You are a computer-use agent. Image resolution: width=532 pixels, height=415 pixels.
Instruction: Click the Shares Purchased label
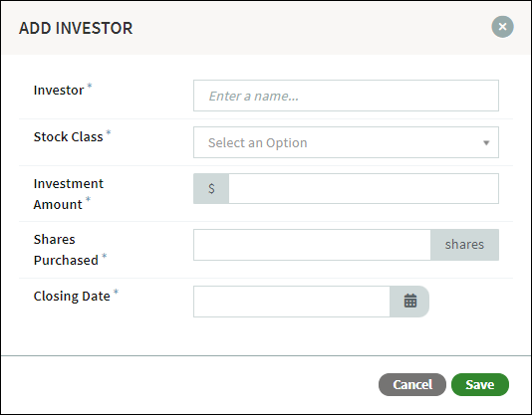(66, 250)
